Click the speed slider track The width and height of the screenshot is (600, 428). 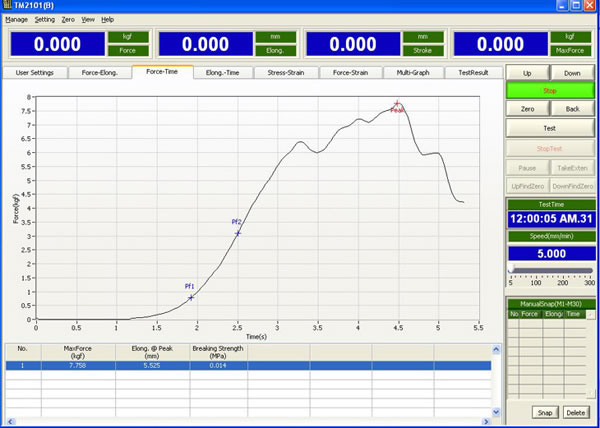[551, 270]
